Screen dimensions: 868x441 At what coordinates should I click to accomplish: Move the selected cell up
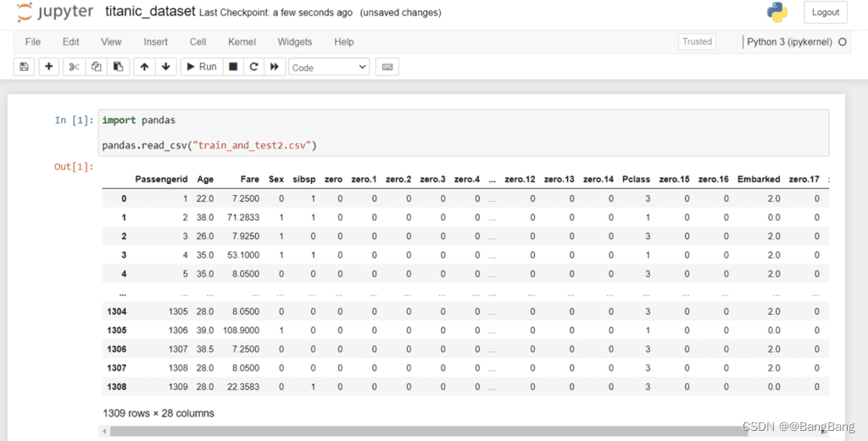click(x=144, y=66)
